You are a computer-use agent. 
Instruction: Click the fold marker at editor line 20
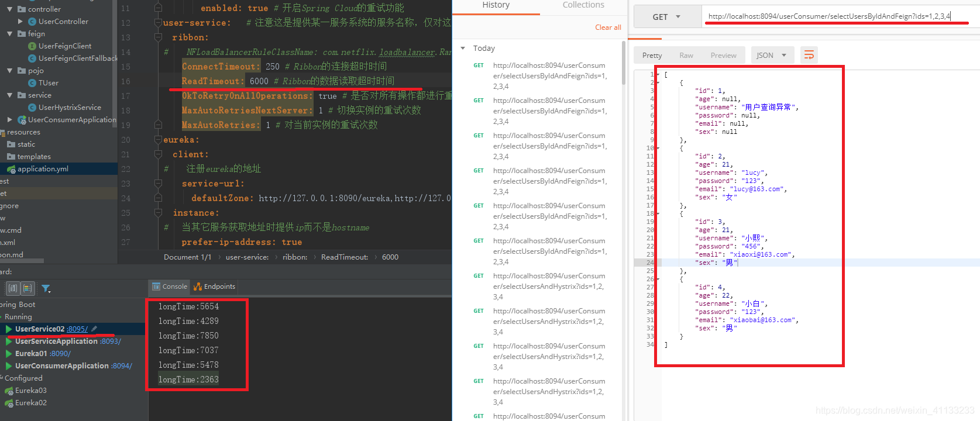[158, 140]
